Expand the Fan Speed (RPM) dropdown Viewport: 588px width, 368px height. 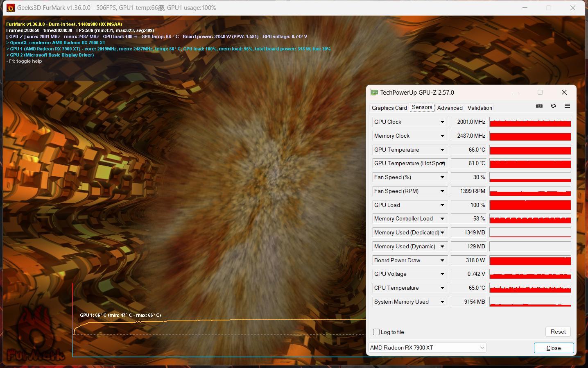point(442,191)
